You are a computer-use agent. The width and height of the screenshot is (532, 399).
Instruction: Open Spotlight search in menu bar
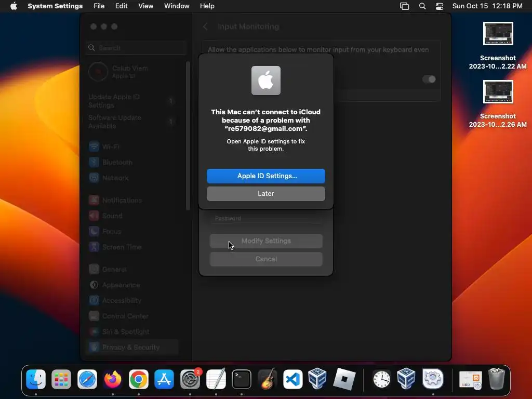coord(422,6)
